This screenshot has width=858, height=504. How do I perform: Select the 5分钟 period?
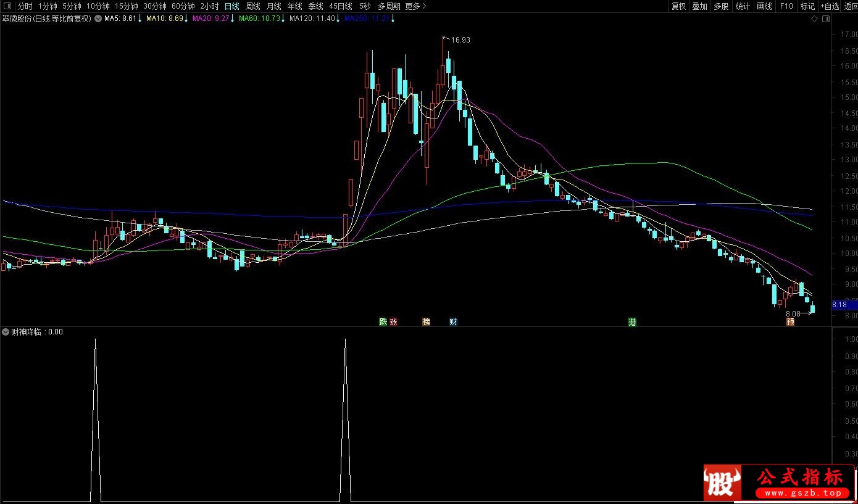pyautogui.click(x=72, y=6)
